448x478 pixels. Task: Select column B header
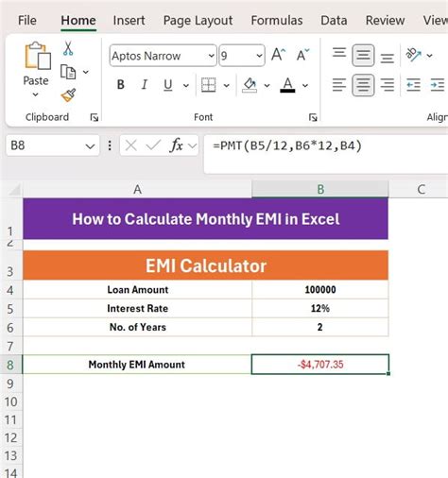pyautogui.click(x=320, y=189)
